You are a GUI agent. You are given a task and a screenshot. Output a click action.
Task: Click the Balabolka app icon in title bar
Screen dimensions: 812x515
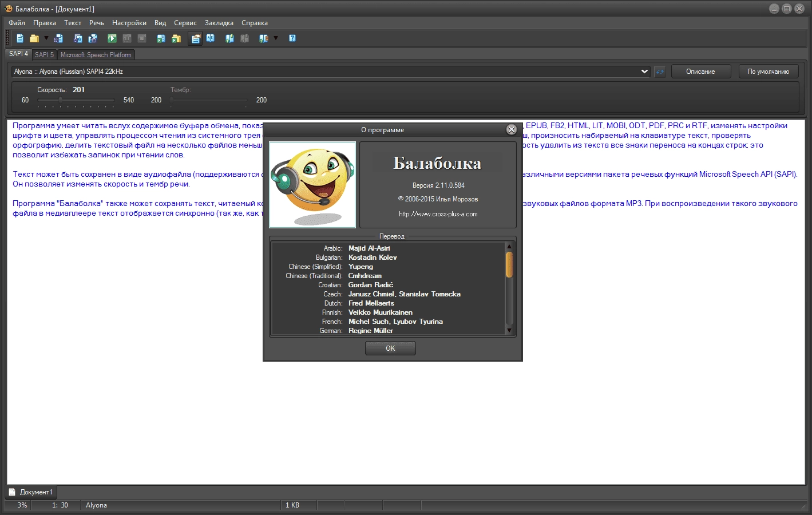[x=9, y=9]
